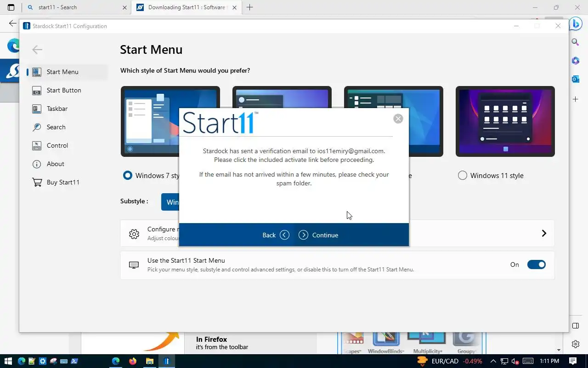Open the touch keyboard tray icon
Image resolution: width=588 pixels, height=368 pixels.
[x=528, y=361]
